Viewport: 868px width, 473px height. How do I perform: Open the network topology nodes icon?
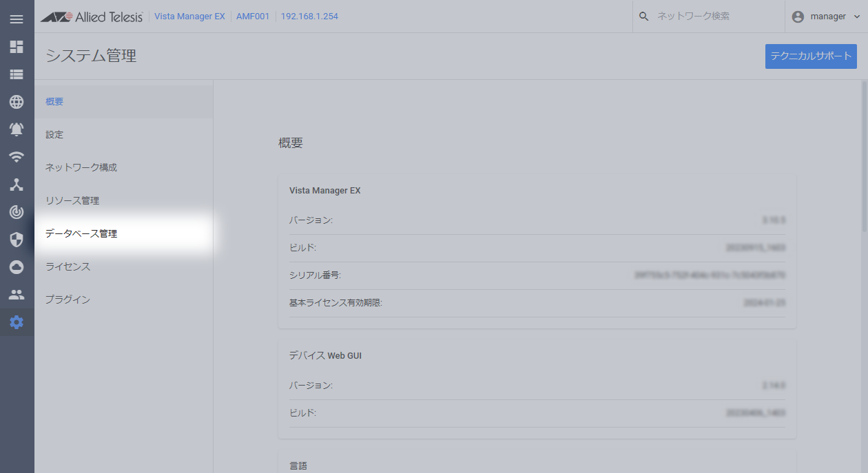point(17,185)
